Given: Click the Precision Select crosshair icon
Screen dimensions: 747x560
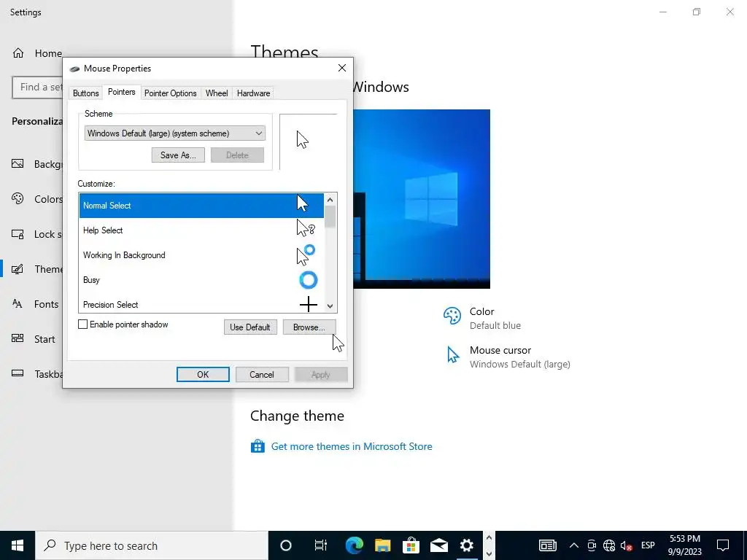Looking at the screenshot, I should pyautogui.click(x=309, y=304).
